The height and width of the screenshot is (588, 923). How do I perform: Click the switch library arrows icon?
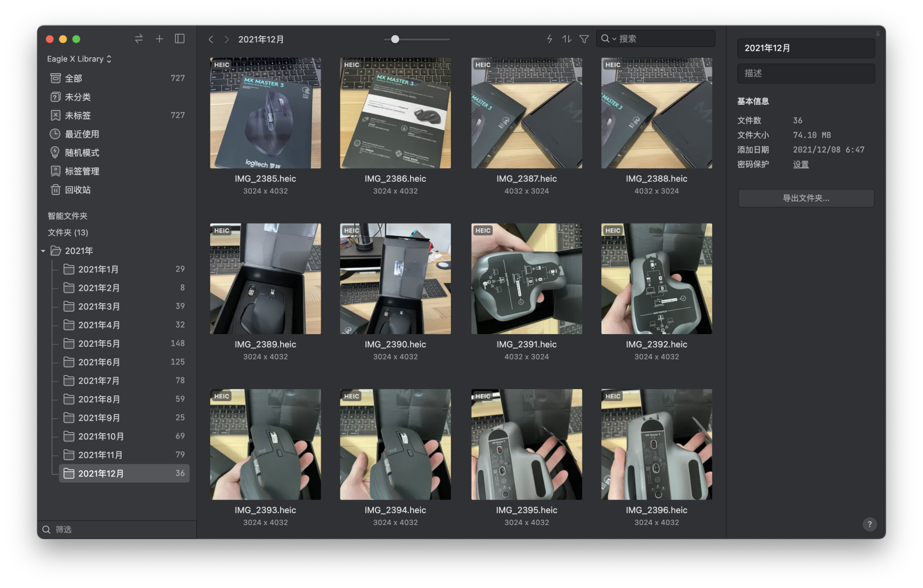coord(139,38)
